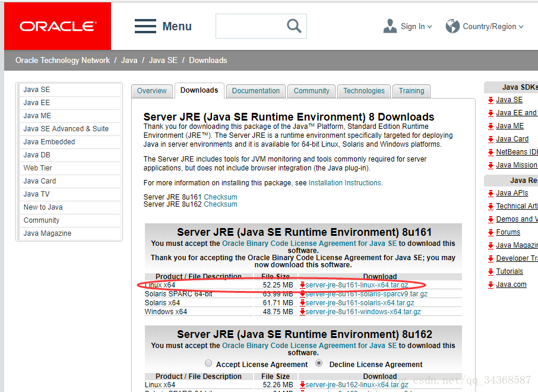Click the Downloads breadcrumb

(x=208, y=61)
